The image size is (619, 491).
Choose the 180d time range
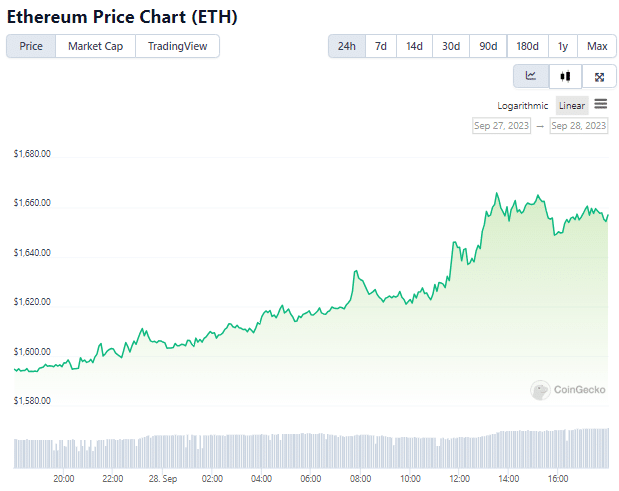pos(527,47)
